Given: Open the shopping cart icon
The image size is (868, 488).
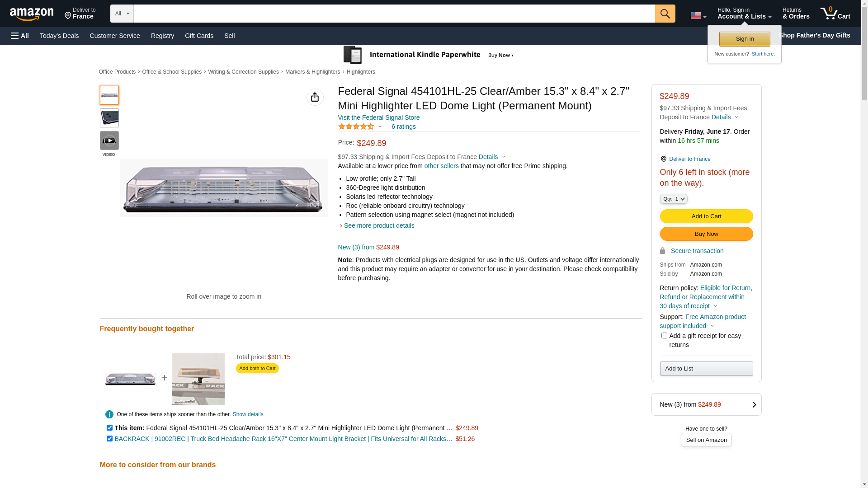Looking at the screenshot, I should (x=835, y=14).
